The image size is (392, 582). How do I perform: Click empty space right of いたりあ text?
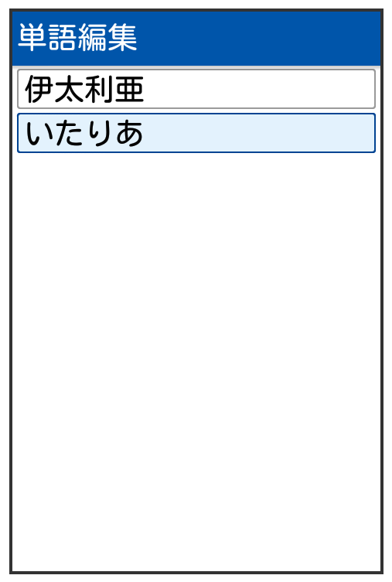coord(260,133)
